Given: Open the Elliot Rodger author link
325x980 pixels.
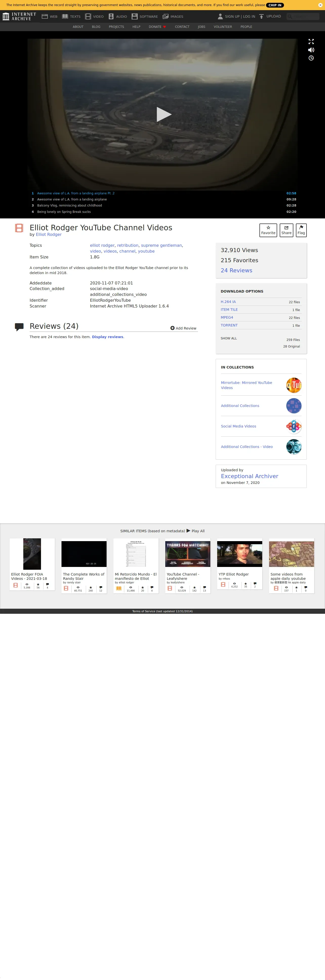Looking at the screenshot, I should coord(49,234).
